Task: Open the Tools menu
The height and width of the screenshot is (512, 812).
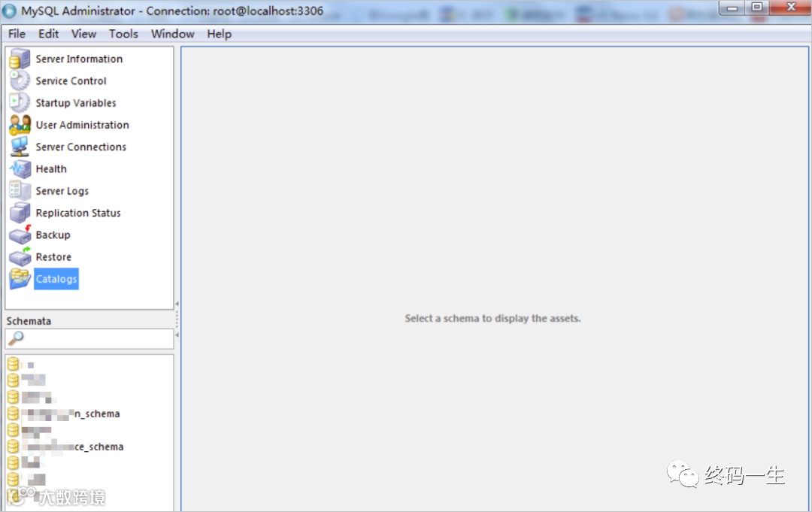Action: pyautogui.click(x=123, y=34)
